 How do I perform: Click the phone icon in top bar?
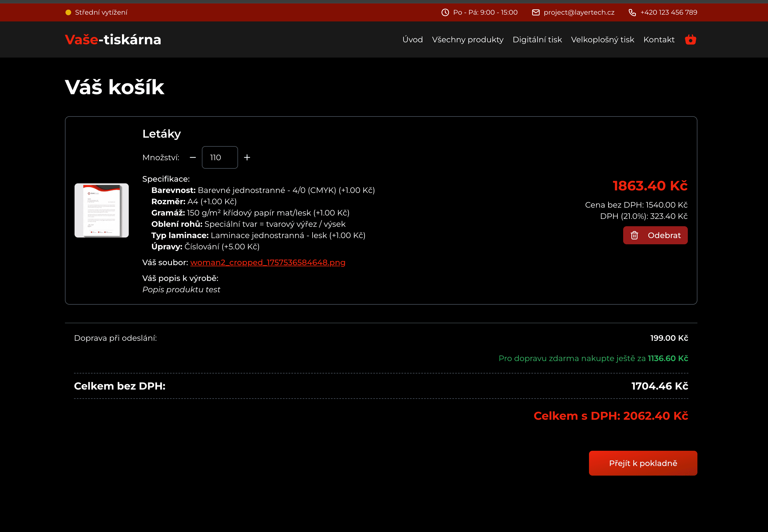632,12
